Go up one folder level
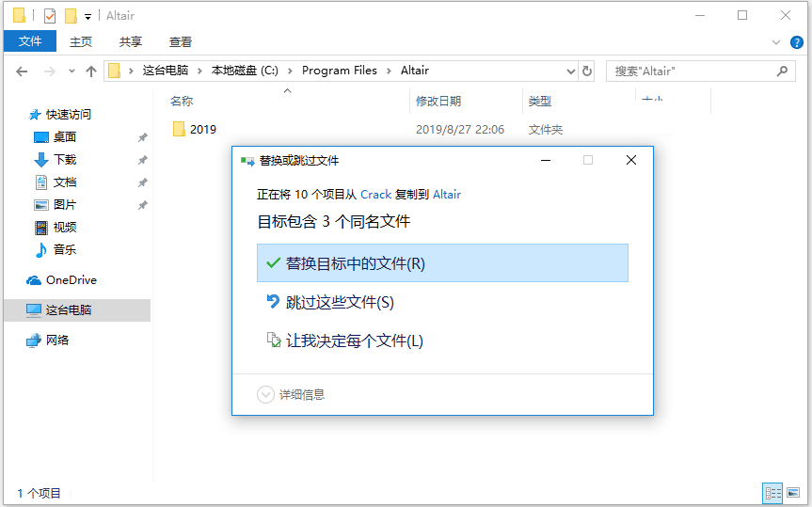This screenshot has width=812, height=507. coord(91,71)
